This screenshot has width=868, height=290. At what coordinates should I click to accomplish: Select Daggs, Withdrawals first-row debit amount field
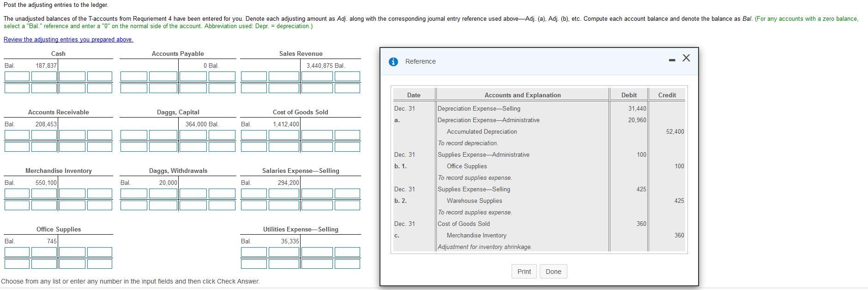click(163, 194)
